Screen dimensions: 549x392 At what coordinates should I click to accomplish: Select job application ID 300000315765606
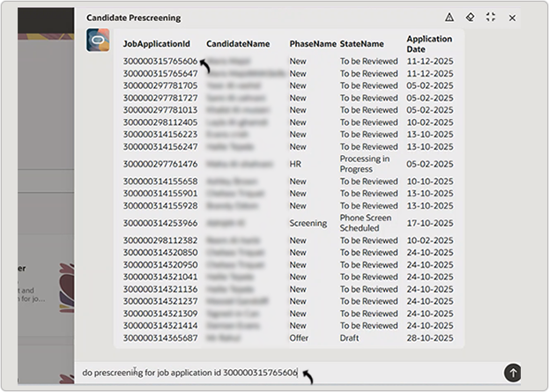160,61
